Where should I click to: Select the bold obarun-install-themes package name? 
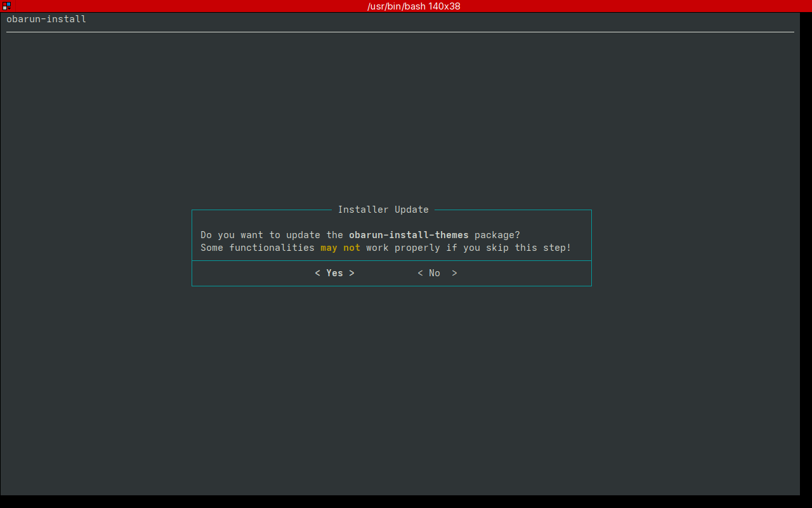point(409,235)
